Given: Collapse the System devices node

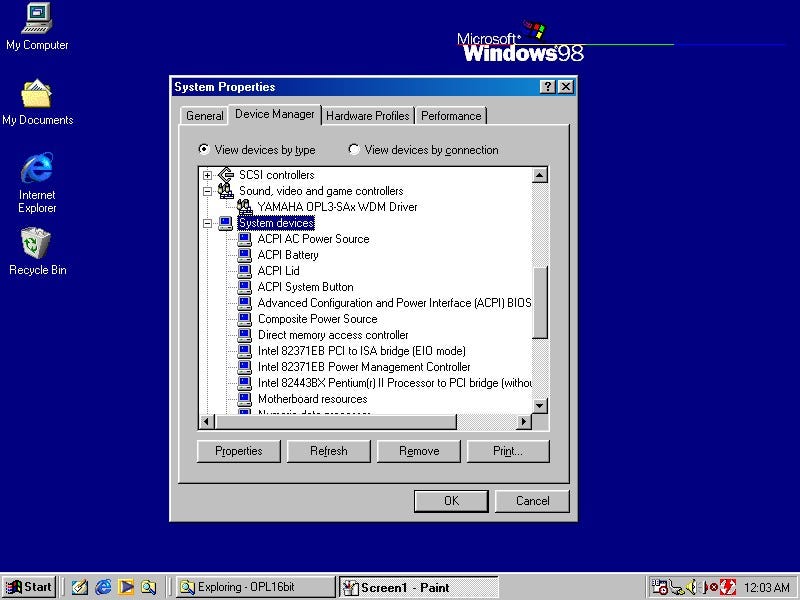Looking at the screenshot, I should [x=207, y=223].
